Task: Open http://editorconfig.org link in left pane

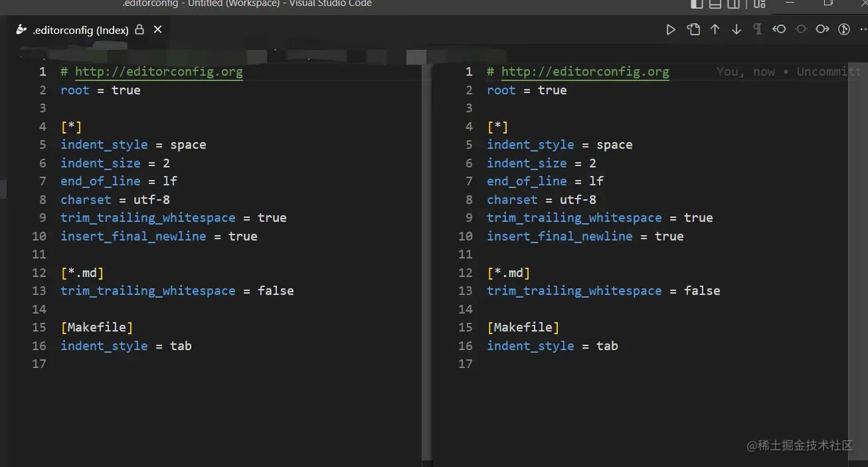Action: pyautogui.click(x=159, y=72)
